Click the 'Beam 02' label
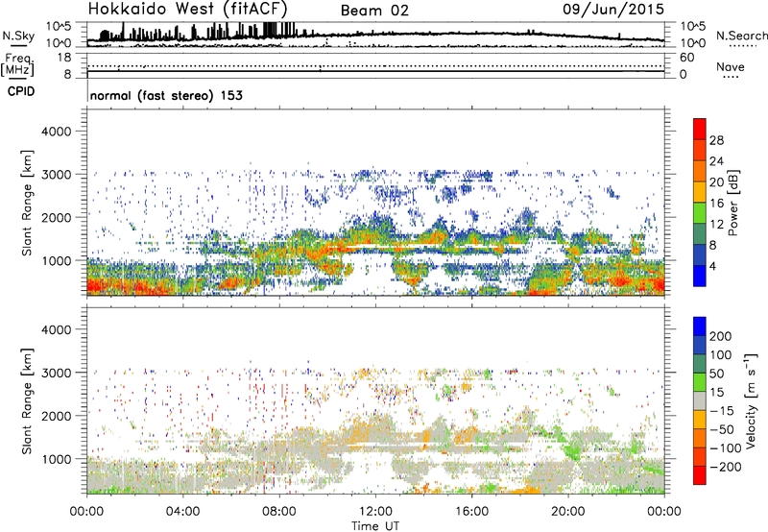Screen dimensions: 768x532 click(x=374, y=11)
